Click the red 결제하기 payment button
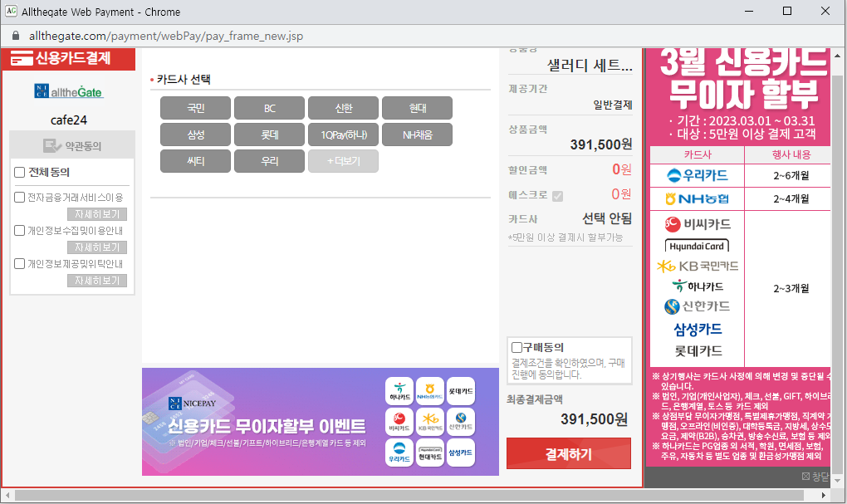Screen dimensions: 847x504 coord(569,453)
